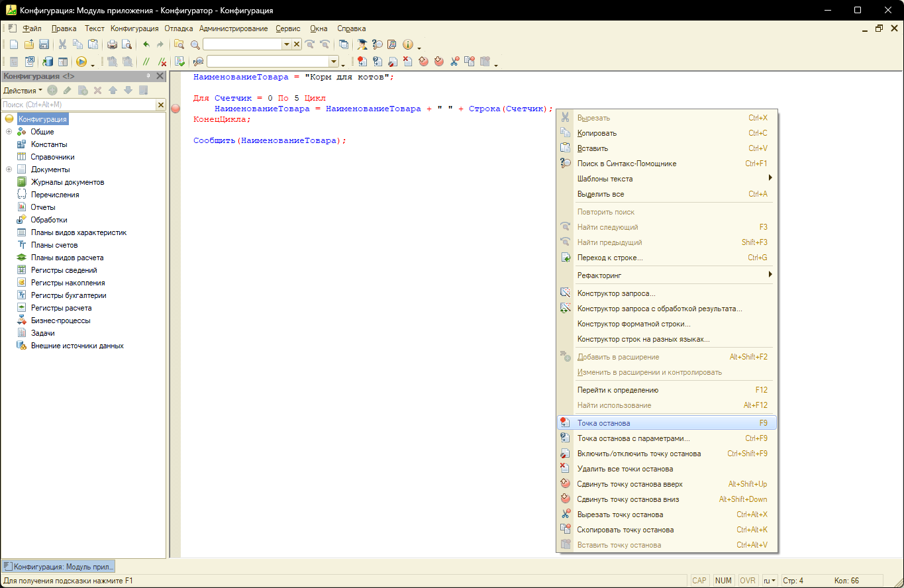The width and height of the screenshot is (904, 588).
Task: Click the Move breakpoint up toolbar icon
Action: (x=423, y=62)
